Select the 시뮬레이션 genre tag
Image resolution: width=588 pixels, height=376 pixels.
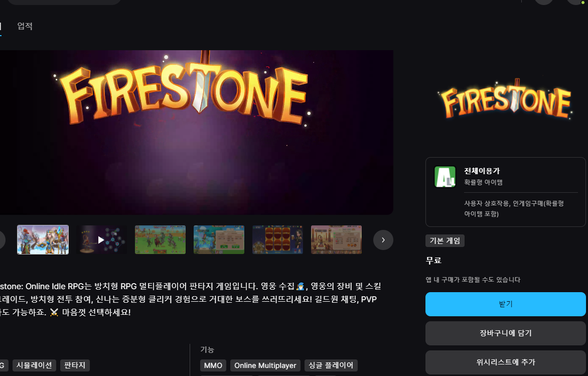[x=33, y=365]
